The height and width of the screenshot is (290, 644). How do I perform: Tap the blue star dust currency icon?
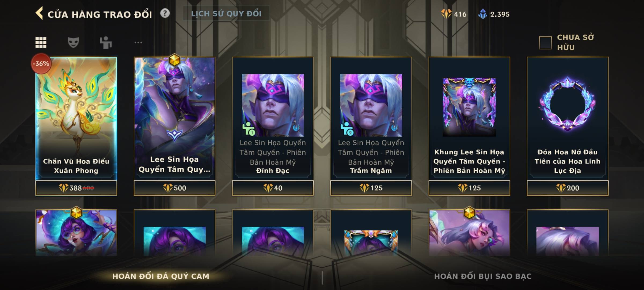(483, 14)
